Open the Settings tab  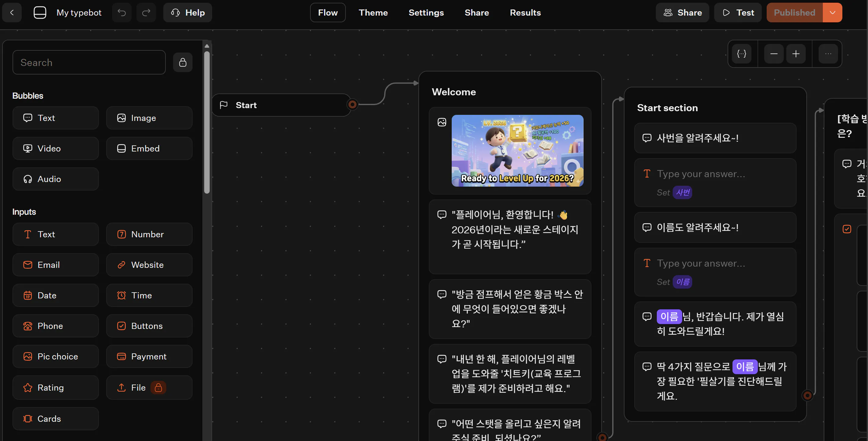426,13
